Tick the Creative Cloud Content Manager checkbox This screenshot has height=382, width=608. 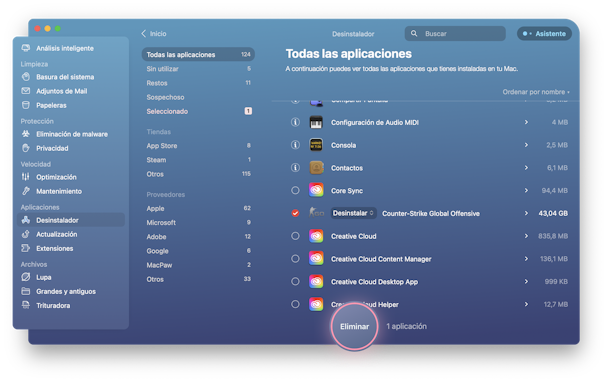coord(295,259)
